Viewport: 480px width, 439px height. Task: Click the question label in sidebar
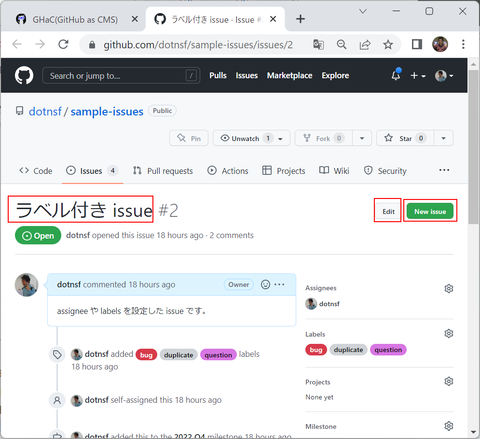[x=388, y=350]
